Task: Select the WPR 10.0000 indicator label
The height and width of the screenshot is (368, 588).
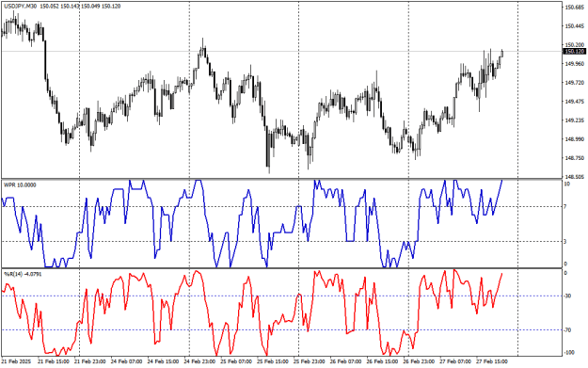Action: (20, 184)
